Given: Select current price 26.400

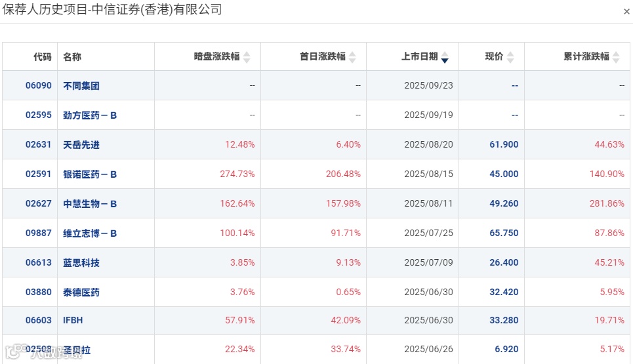Looking at the screenshot, I should 504,262.
